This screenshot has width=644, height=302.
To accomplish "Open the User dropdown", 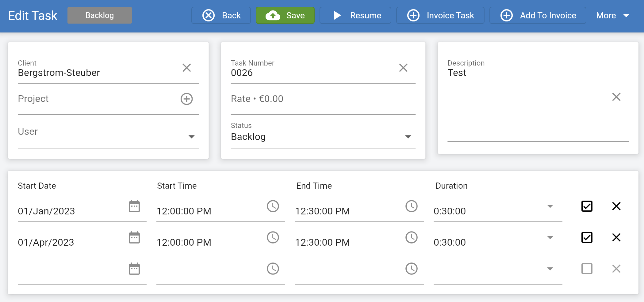I will click(191, 137).
